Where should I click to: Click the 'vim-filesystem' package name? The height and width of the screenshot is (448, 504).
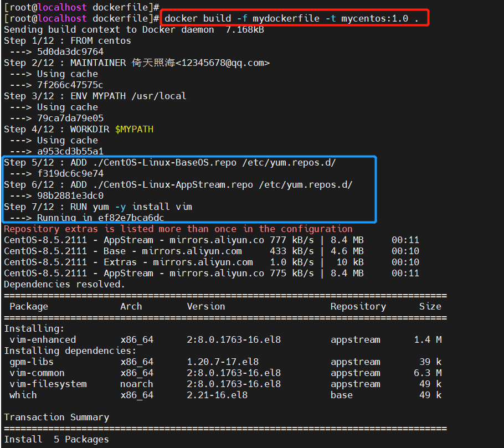click(48, 384)
